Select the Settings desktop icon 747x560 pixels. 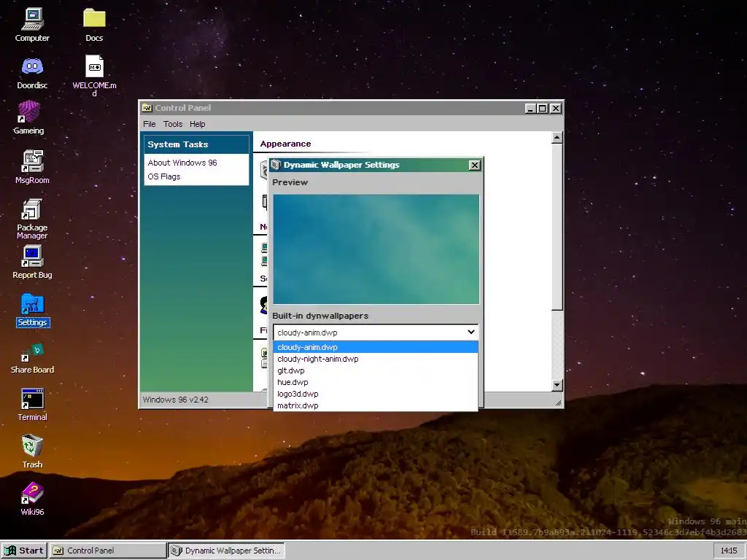point(32,310)
